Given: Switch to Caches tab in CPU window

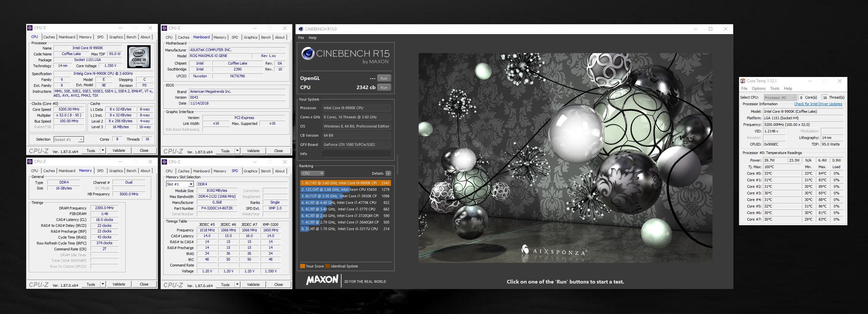Looking at the screenshot, I should pos(49,37).
